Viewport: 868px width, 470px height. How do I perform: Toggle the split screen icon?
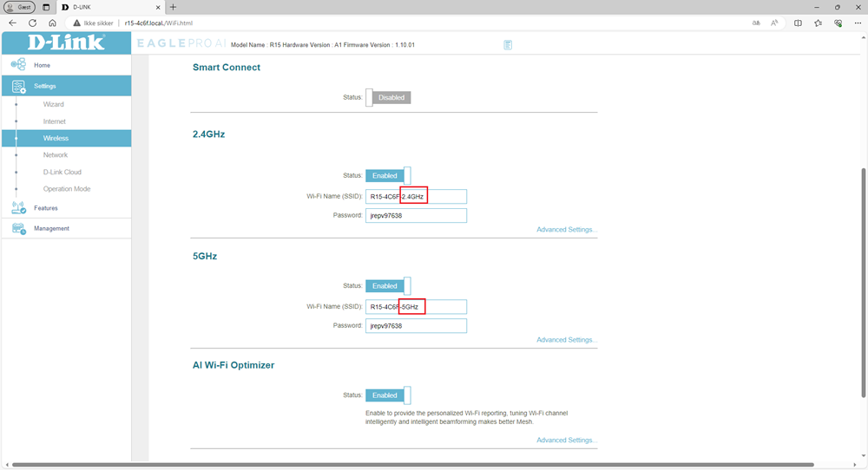click(x=798, y=23)
